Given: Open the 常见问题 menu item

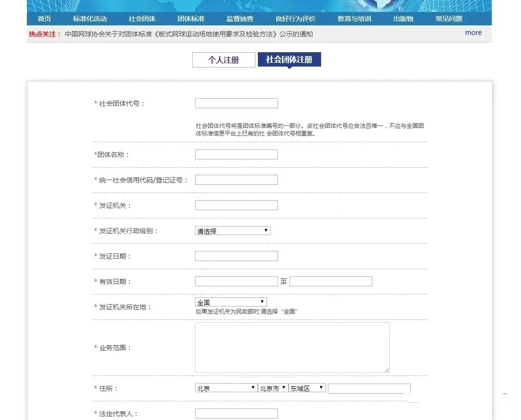Looking at the screenshot, I should point(449,19).
